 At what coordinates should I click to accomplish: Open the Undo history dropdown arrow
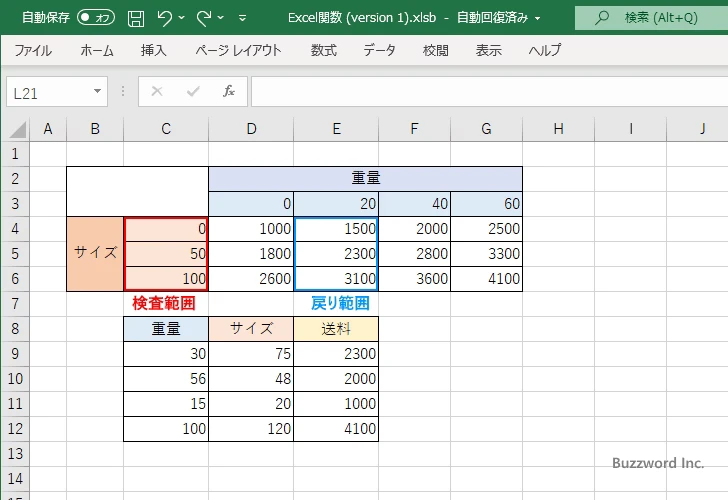182,18
